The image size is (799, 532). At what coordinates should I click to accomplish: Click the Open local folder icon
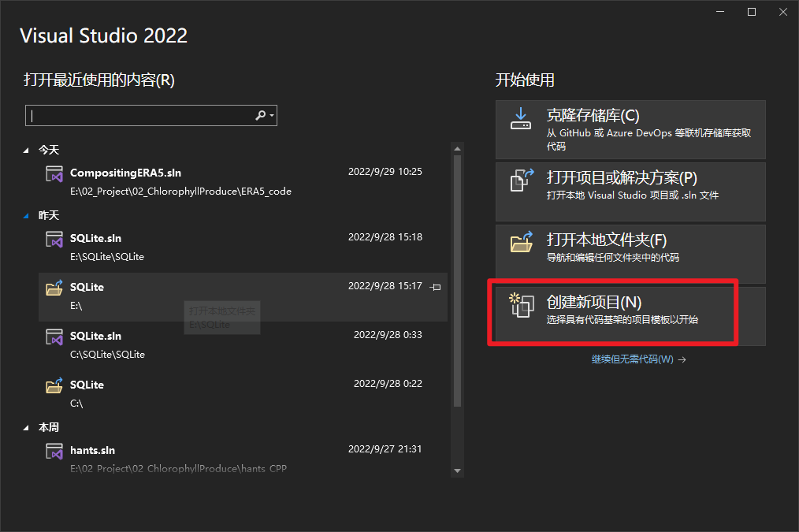coord(522,242)
